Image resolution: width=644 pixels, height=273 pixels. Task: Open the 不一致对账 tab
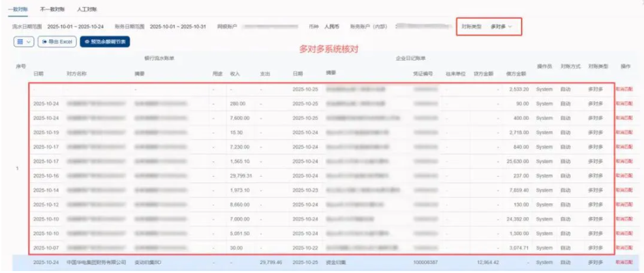coord(52,10)
